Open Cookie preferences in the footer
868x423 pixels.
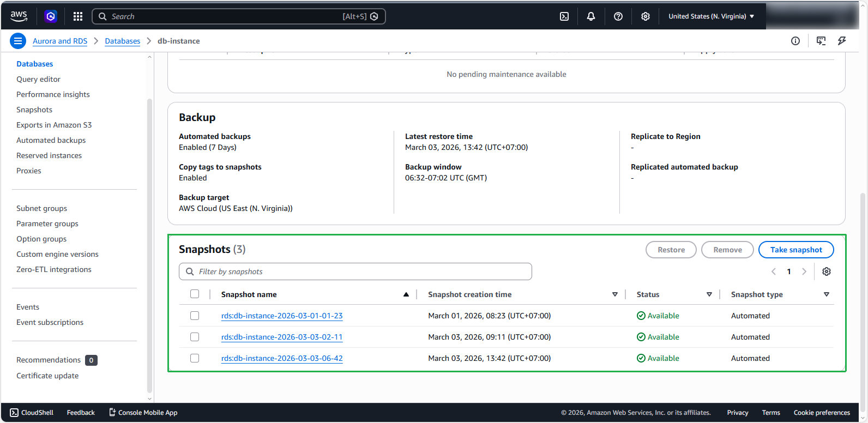[x=822, y=413]
